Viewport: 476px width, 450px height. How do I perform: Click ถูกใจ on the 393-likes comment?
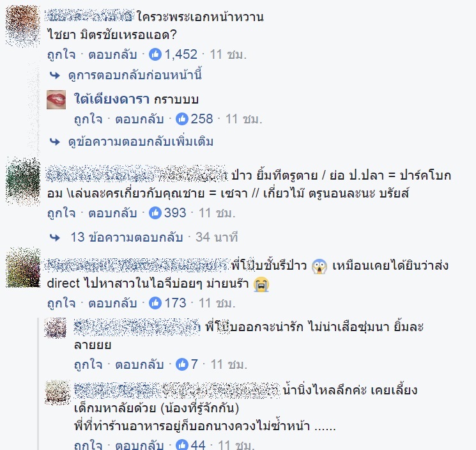click(61, 213)
